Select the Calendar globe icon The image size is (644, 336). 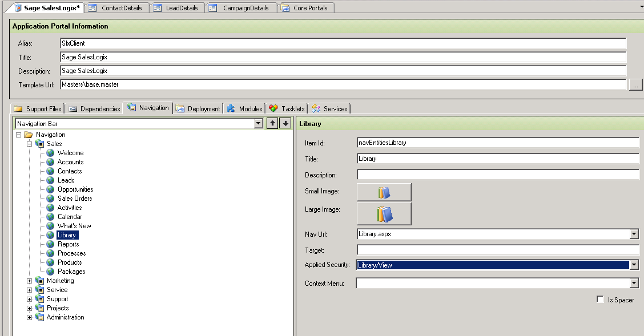[x=50, y=217]
